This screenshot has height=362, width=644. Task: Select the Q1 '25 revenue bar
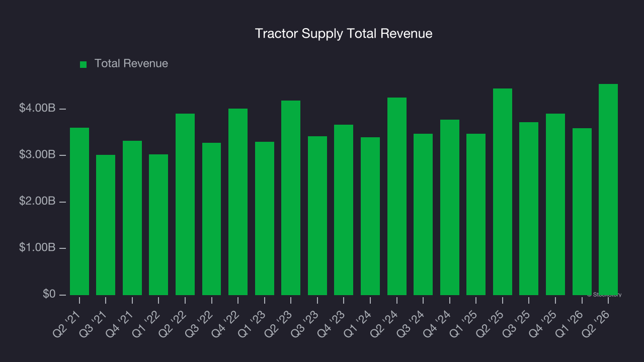coord(476,214)
